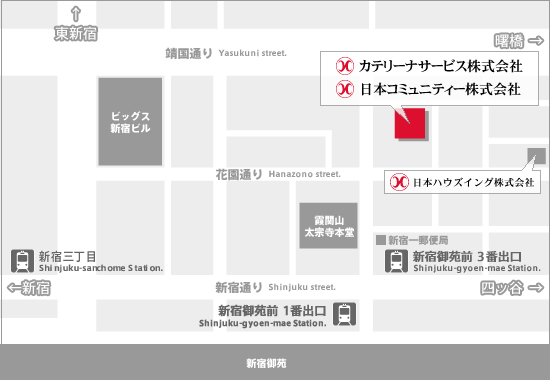Click the right arrow next to 曙橋
The width and height of the screenshot is (550, 380).
[536, 41]
